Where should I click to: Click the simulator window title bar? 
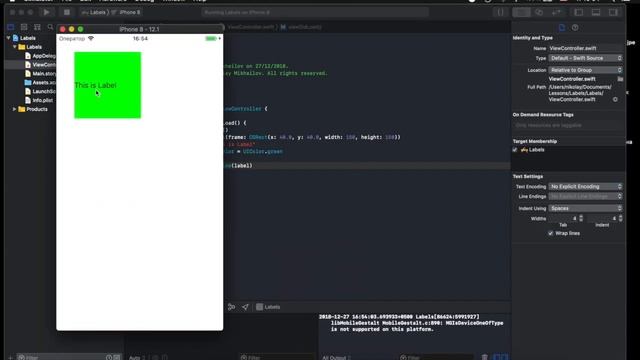click(140, 29)
